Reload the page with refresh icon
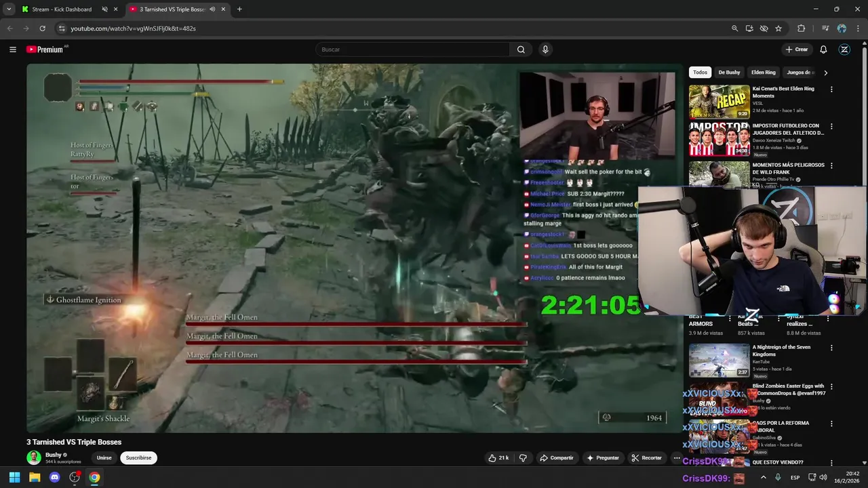This screenshot has width=868, height=488. [x=42, y=28]
